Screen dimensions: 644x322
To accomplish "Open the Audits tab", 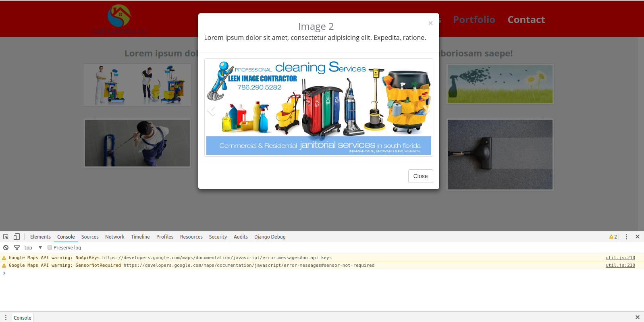I will (241, 237).
